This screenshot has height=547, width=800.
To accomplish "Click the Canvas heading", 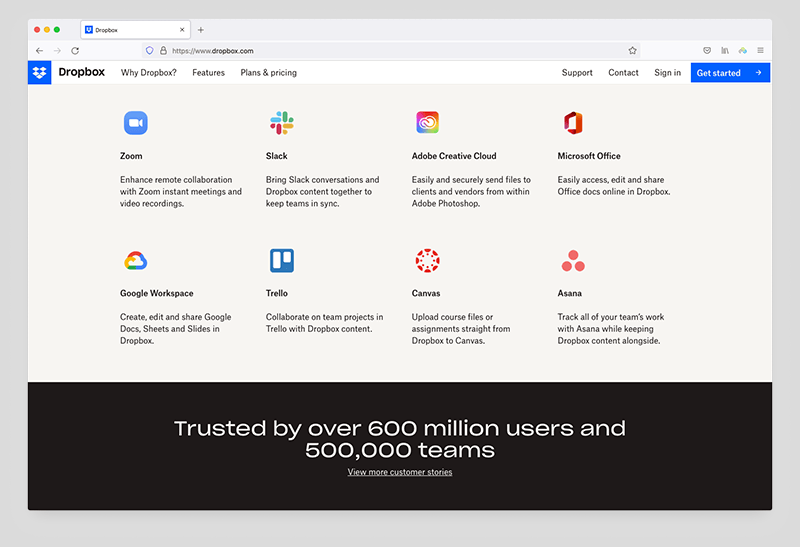I will pos(426,293).
